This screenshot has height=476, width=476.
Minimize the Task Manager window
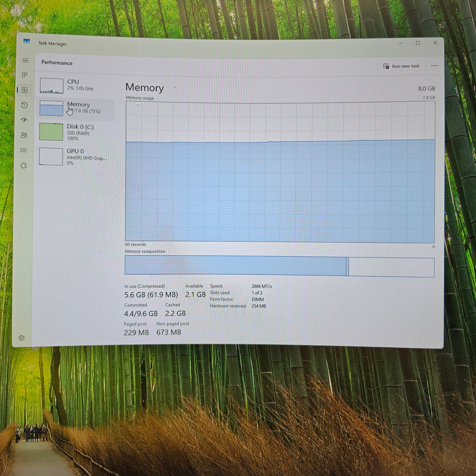click(401, 43)
